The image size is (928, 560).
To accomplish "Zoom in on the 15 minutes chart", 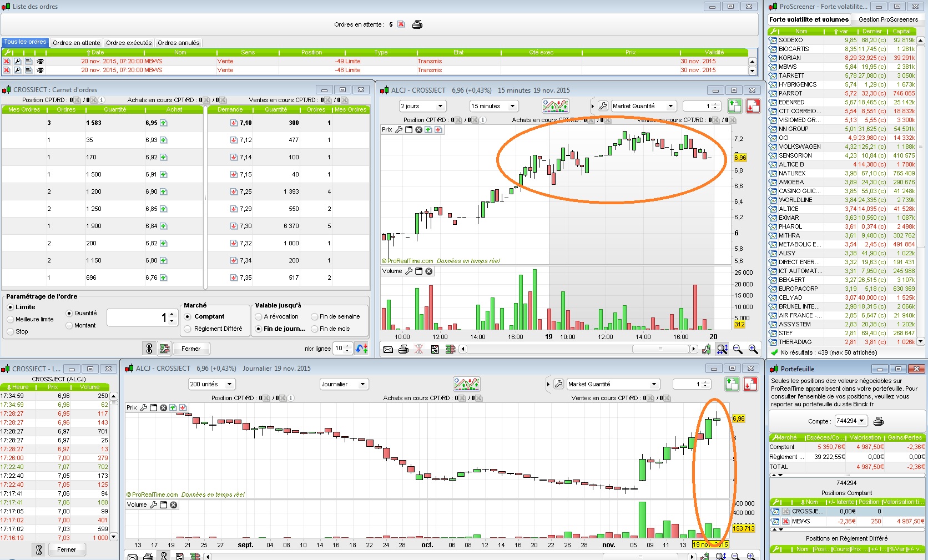I will [x=753, y=349].
